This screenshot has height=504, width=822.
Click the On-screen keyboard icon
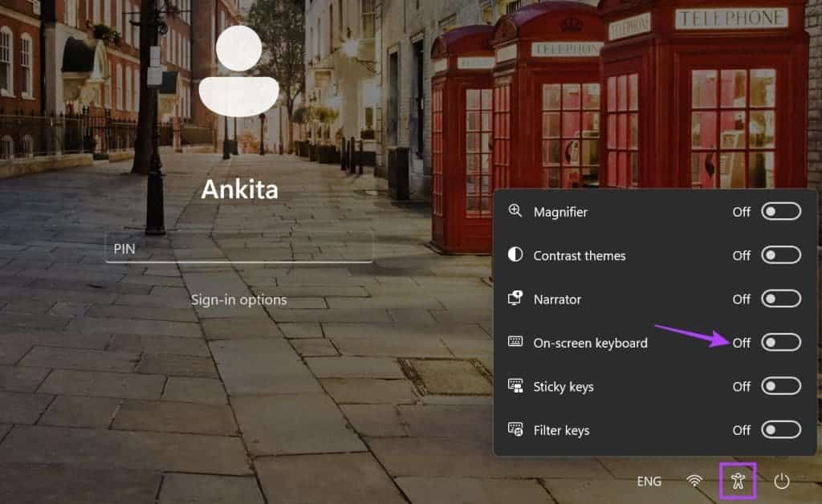coord(515,343)
